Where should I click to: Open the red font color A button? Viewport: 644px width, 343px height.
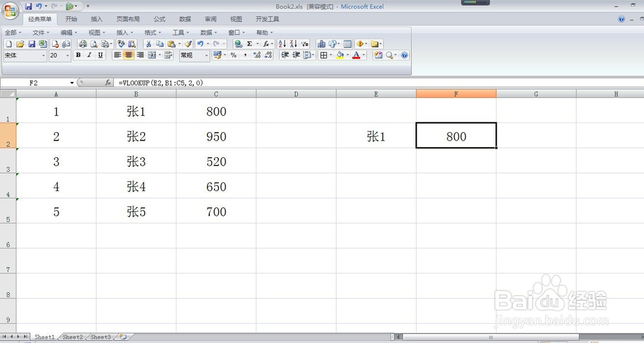[356, 55]
